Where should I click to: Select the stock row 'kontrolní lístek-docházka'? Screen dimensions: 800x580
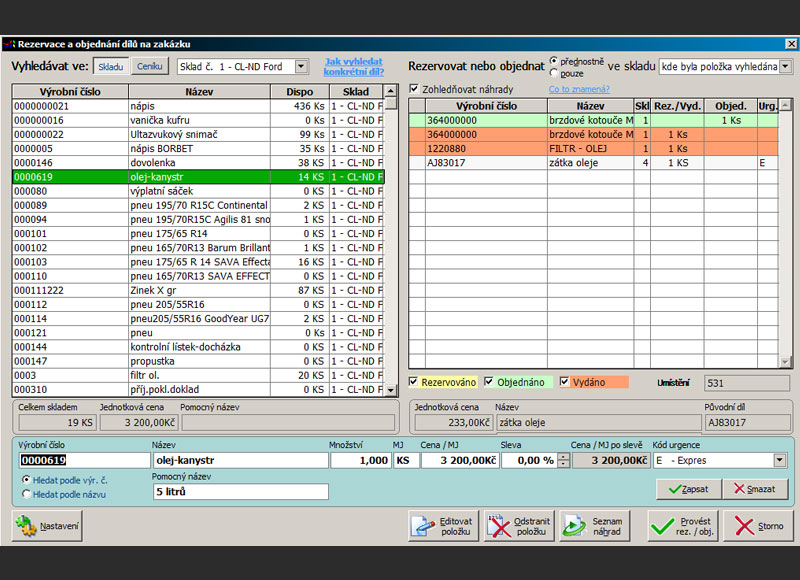point(198,347)
